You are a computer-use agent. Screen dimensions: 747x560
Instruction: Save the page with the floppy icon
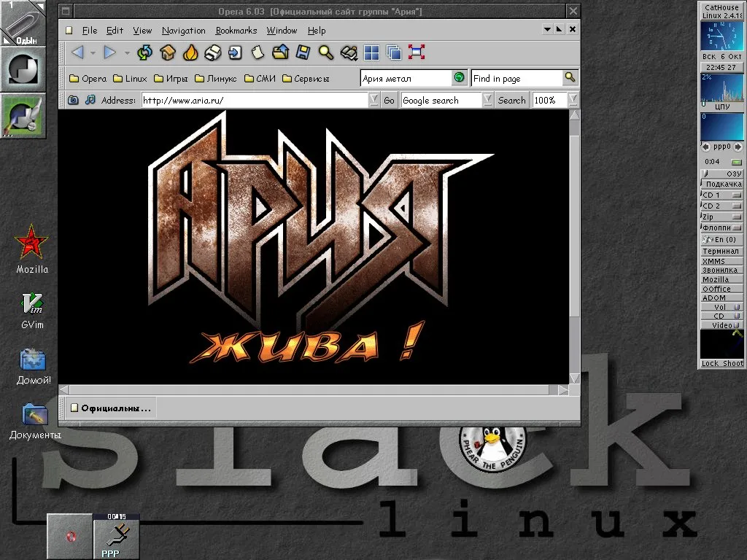[x=303, y=52]
